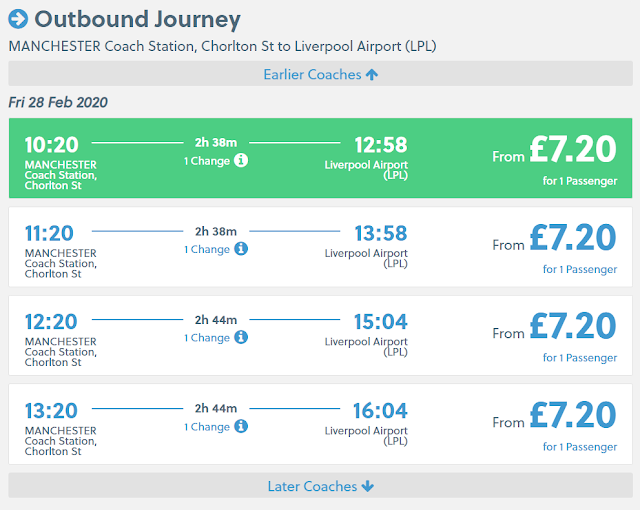Click the Outbound Journey arrow icon
640x510 pixels.
tap(18, 19)
